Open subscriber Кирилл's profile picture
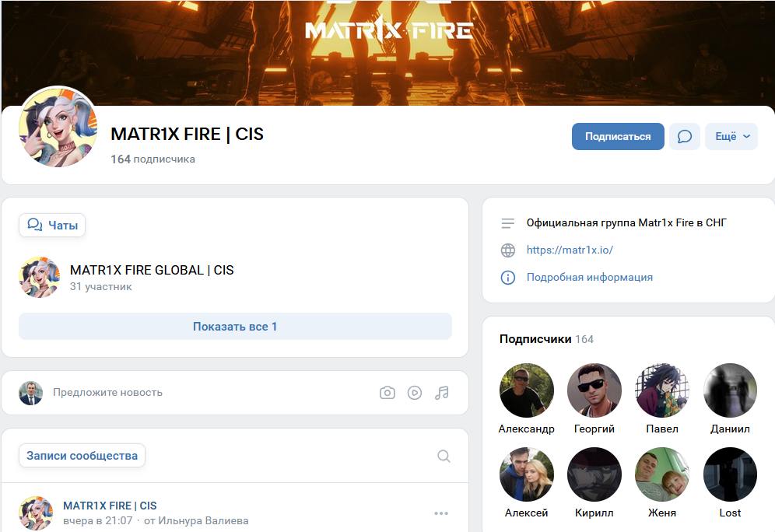The height and width of the screenshot is (532, 775). pos(594,474)
